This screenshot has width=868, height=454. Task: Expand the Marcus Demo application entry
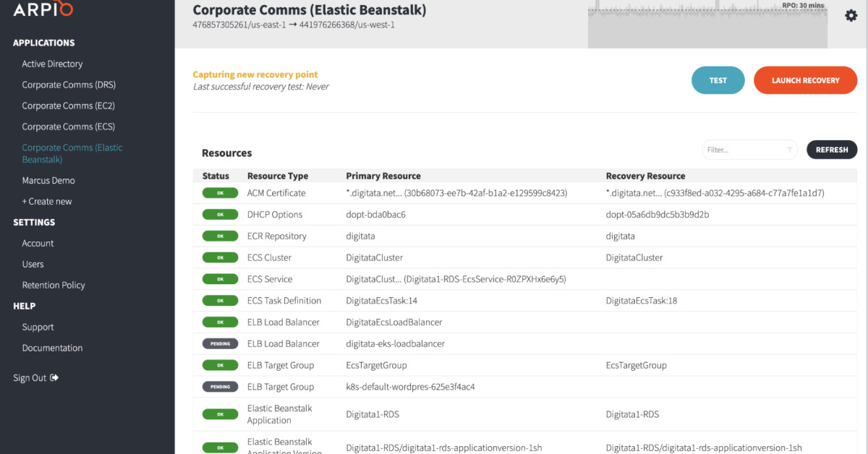point(48,180)
